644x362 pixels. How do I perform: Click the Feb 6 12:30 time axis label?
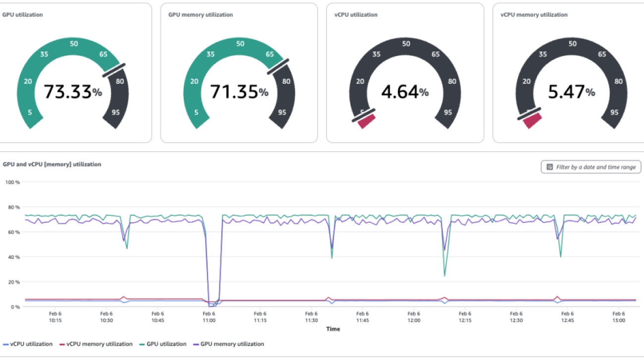516,317
